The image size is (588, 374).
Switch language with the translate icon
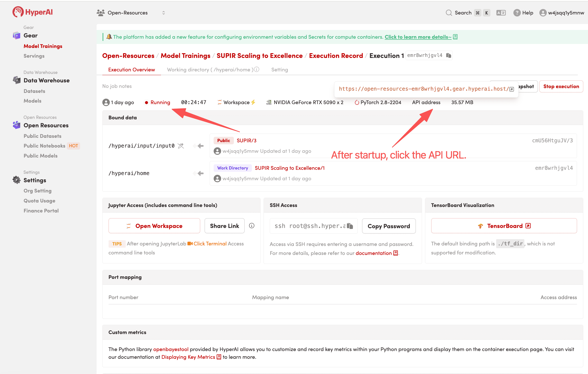pos(501,13)
